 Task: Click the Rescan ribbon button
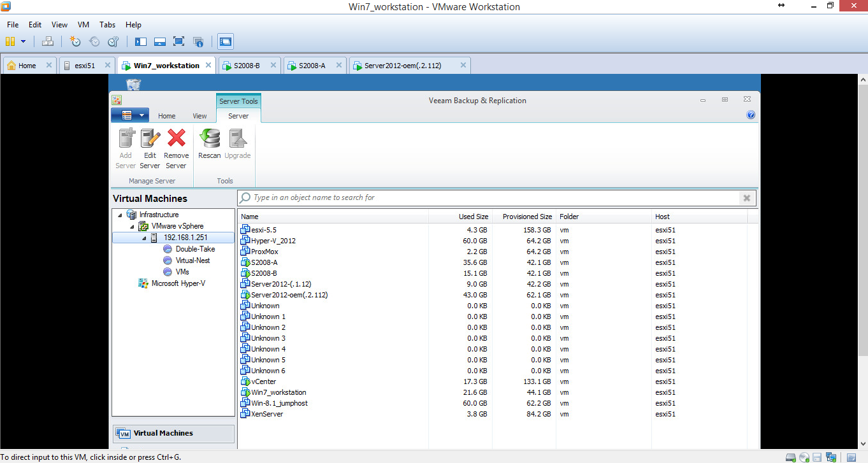coord(210,144)
